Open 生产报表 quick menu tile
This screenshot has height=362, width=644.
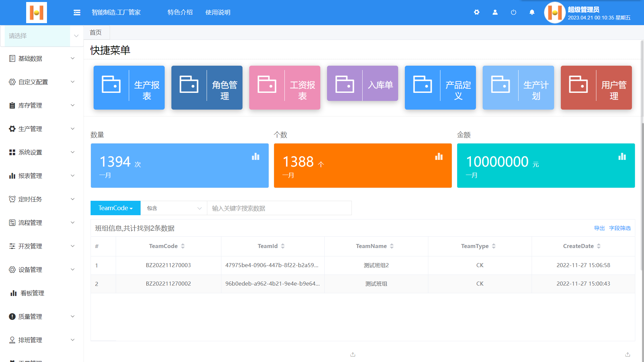(129, 87)
